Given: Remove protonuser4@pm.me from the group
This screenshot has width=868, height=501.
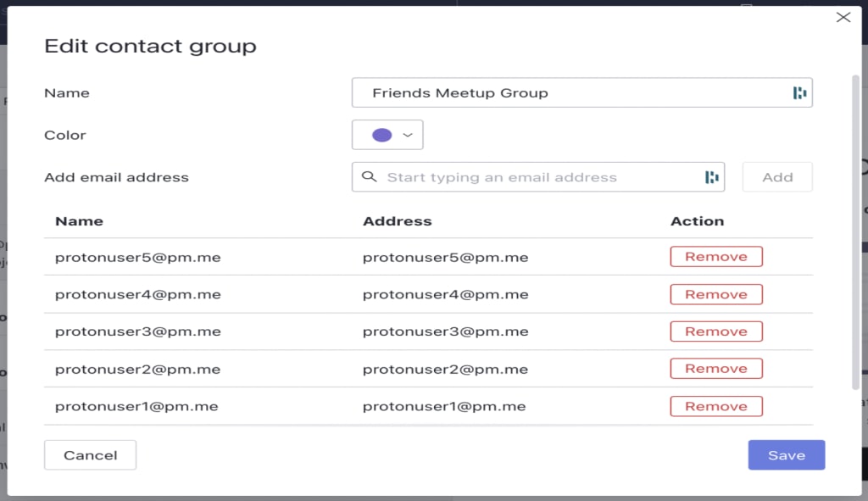Looking at the screenshot, I should click(x=716, y=294).
